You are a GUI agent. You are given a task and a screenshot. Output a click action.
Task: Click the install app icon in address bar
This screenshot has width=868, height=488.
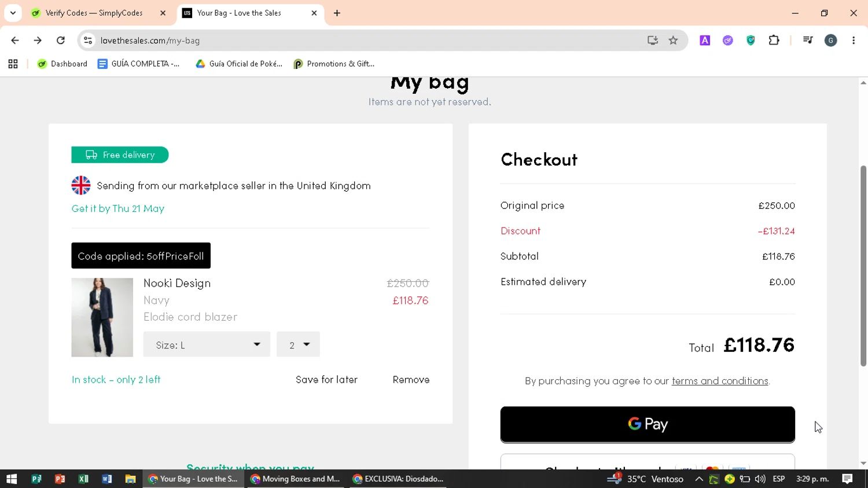653,41
